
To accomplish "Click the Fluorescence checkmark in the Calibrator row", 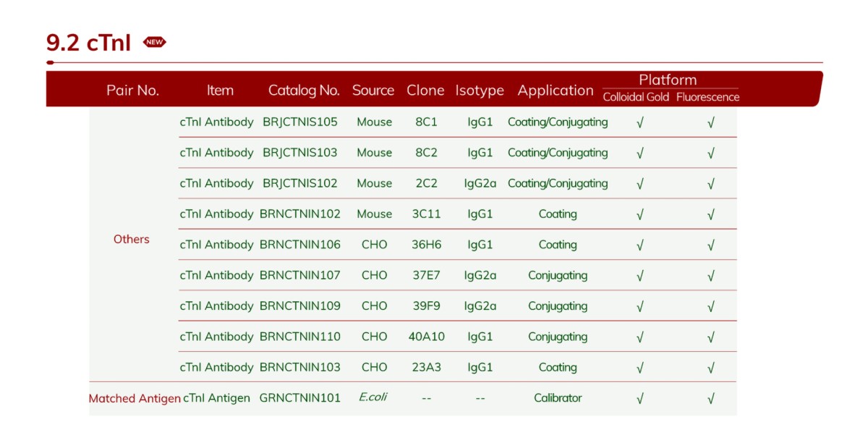I will click(710, 397).
